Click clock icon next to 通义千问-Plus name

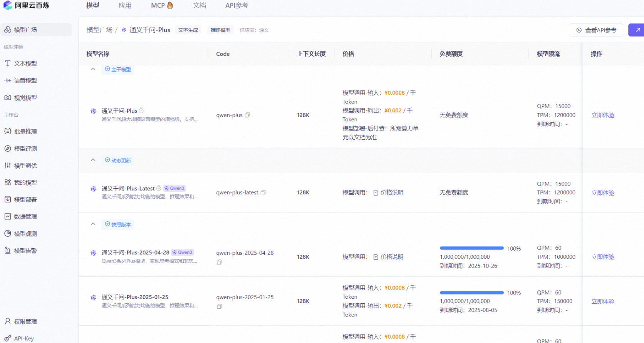[x=141, y=110]
